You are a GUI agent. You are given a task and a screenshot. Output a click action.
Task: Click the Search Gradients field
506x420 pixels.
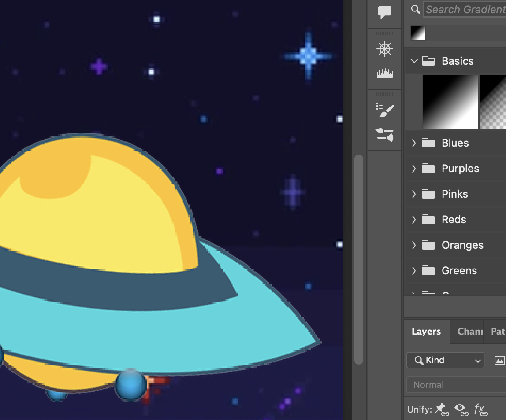tap(465, 9)
